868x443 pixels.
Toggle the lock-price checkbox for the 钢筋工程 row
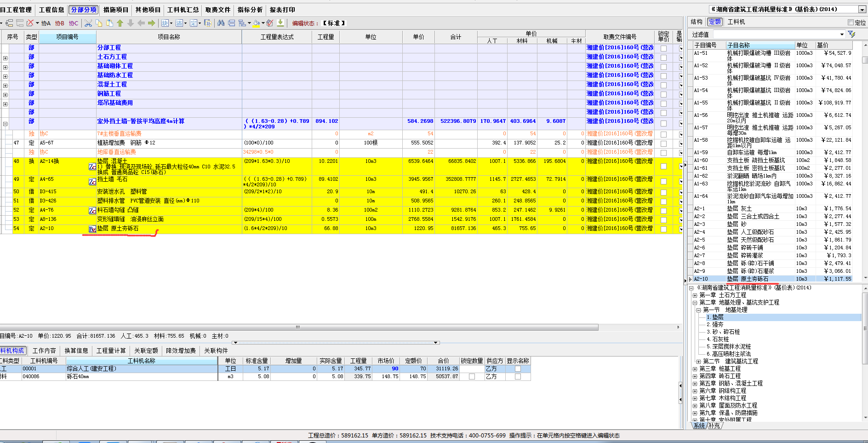click(663, 94)
